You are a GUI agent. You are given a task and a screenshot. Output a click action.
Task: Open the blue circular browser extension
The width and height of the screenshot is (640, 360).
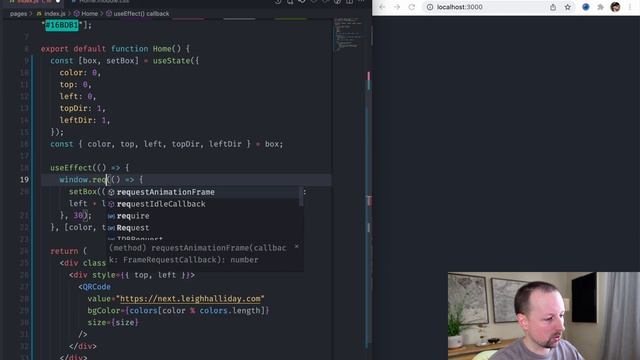(586, 7)
